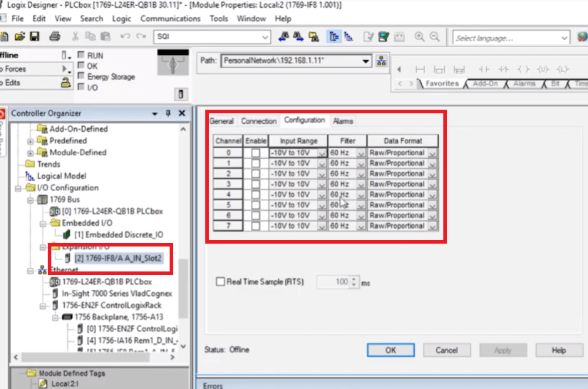Insert Output Unlatch instruction icon
Image resolution: width=588 pixels, height=389 pixels.
pyautogui.click(x=542, y=69)
